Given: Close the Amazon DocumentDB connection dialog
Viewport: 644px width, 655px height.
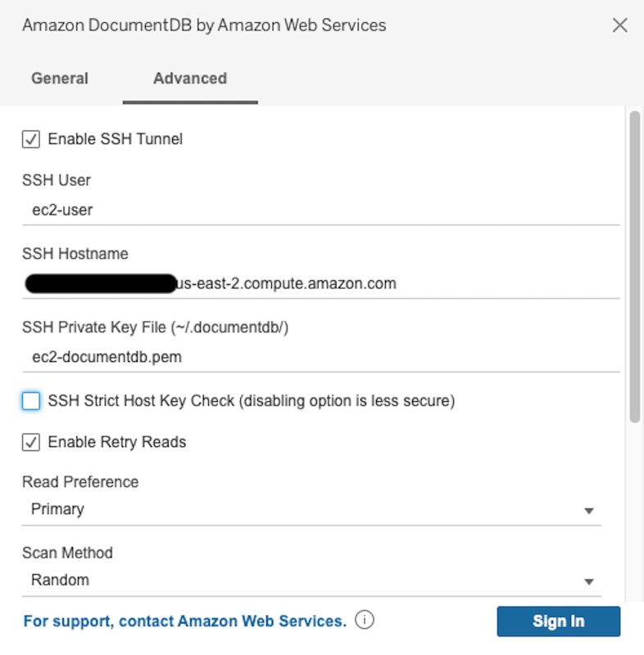Looking at the screenshot, I should pyautogui.click(x=620, y=25).
